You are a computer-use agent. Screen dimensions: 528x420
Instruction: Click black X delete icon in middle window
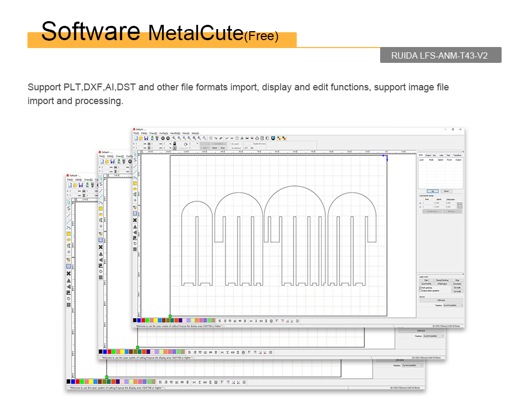101,247
